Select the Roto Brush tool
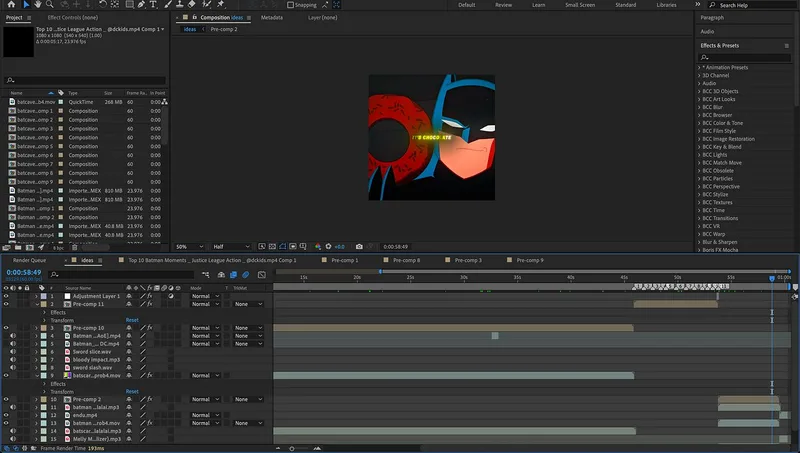The image size is (800, 453). tap(207, 5)
